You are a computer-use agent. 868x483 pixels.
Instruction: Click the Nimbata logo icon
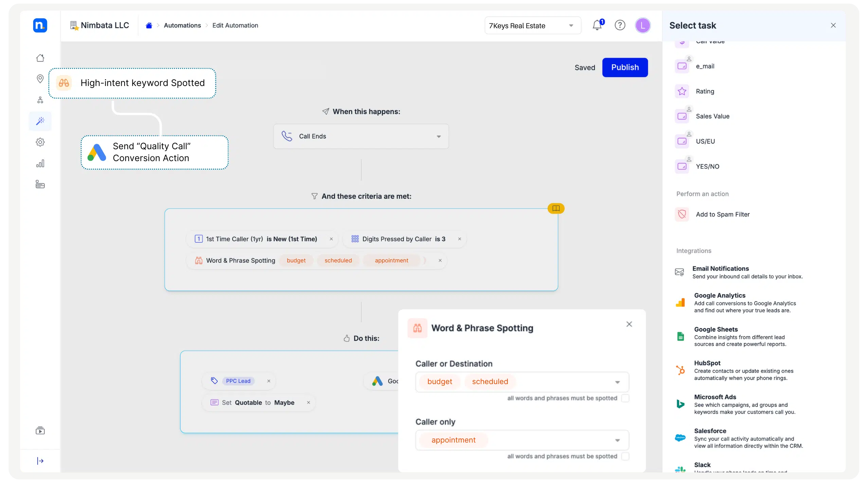[40, 25]
